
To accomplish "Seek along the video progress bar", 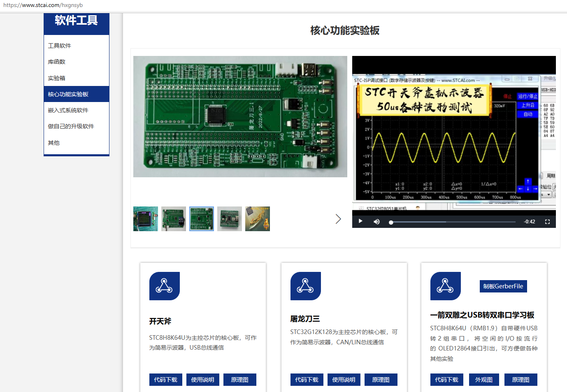I will [452, 222].
